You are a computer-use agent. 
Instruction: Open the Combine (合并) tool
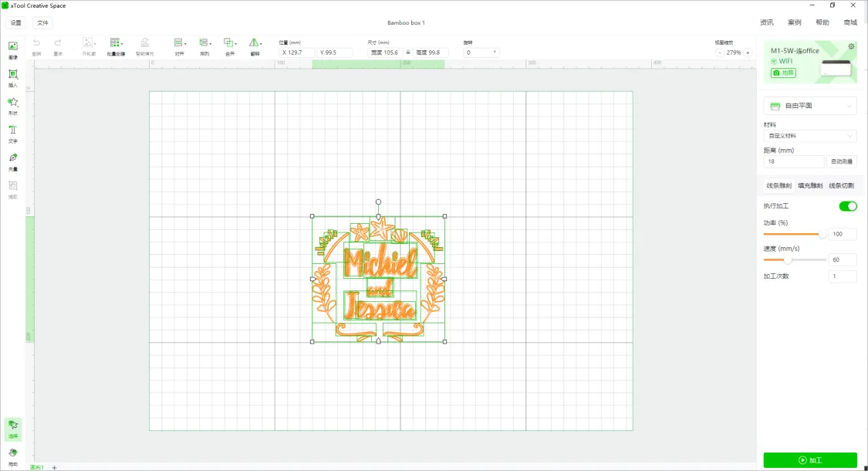point(228,42)
